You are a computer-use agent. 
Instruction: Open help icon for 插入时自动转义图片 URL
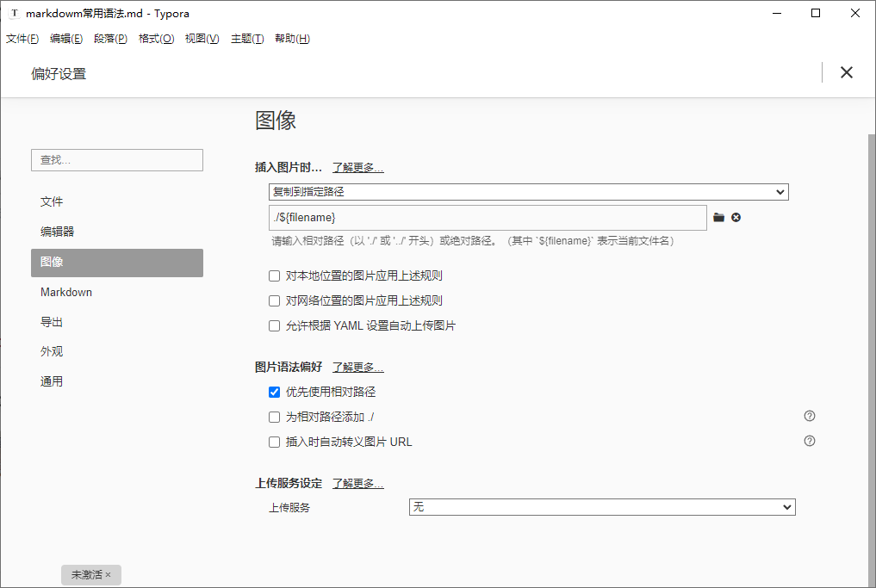coord(809,441)
